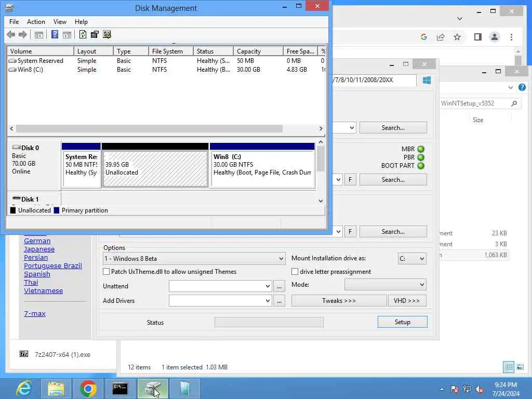This screenshot has width=532, height=399.
Task: Click the magnifier in Explorer's search box
Action: (x=514, y=103)
